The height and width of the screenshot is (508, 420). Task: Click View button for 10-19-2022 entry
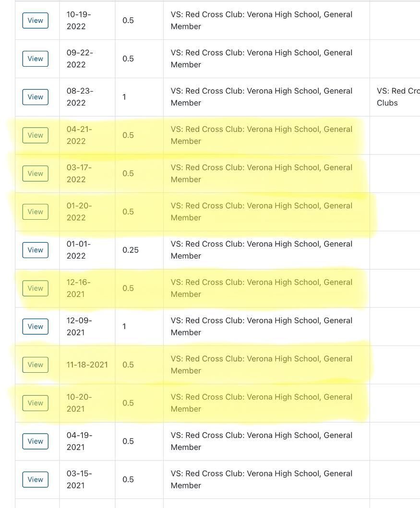pyautogui.click(x=36, y=21)
